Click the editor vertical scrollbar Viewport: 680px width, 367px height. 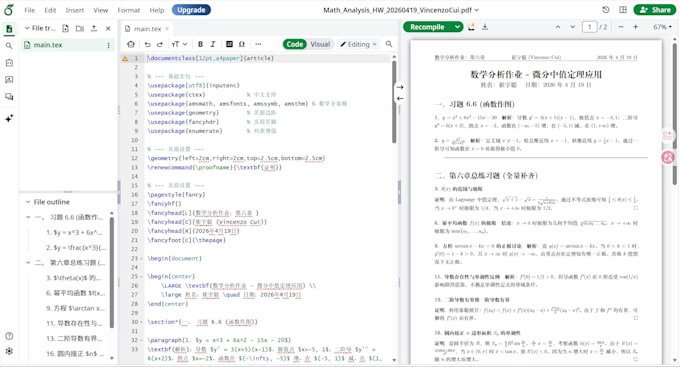pyautogui.click(x=394, y=102)
